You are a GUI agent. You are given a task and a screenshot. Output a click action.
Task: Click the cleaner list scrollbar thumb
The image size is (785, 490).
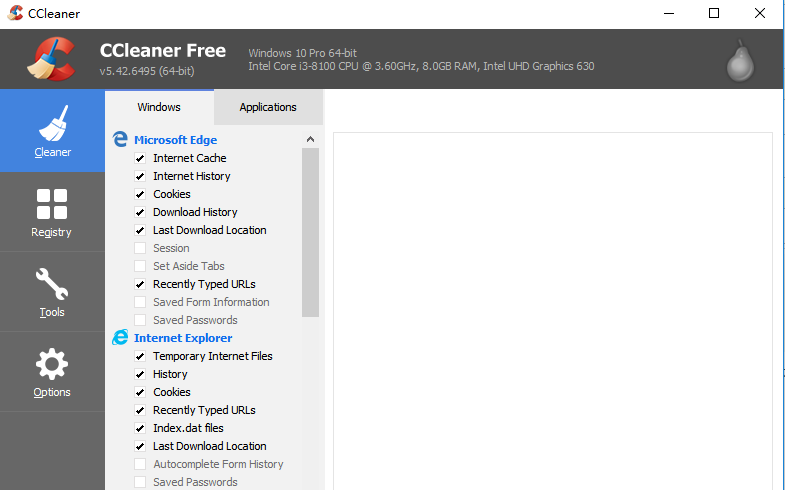(310, 232)
